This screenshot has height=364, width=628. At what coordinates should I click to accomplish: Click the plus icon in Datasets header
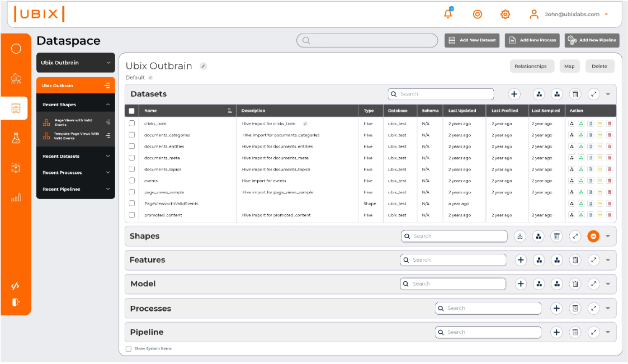(x=514, y=94)
